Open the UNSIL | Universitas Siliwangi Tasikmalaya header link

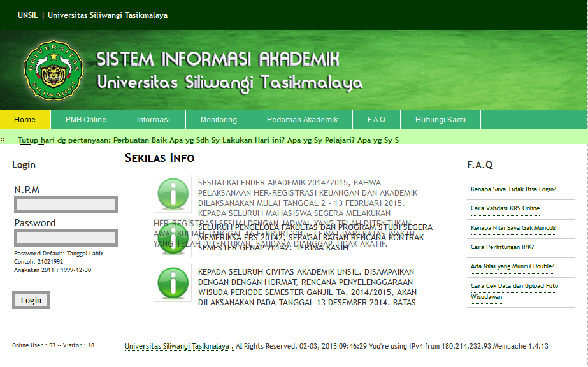[x=92, y=15]
